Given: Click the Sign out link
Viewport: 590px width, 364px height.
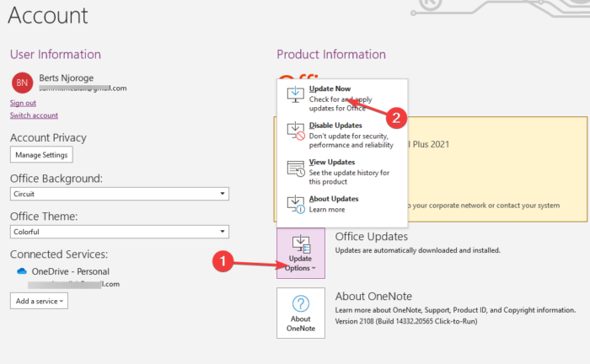Looking at the screenshot, I should point(23,103).
